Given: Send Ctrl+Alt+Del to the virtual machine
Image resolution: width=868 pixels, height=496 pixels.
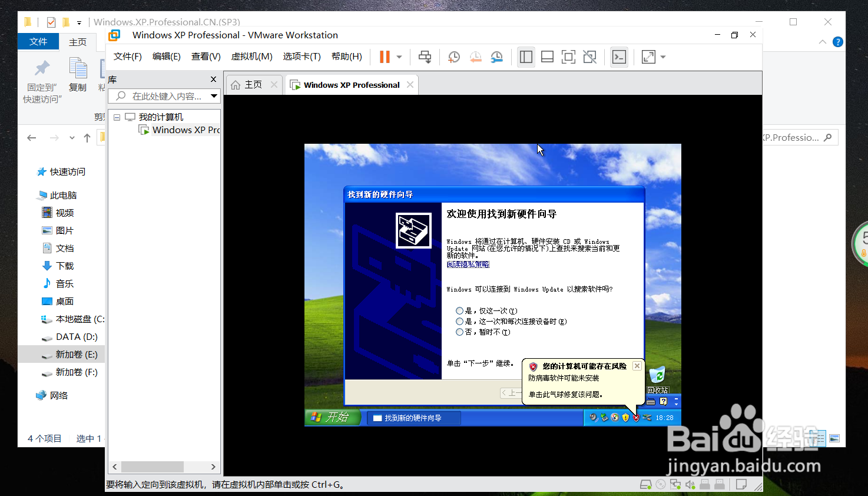Looking at the screenshot, I should coord(425,57).
